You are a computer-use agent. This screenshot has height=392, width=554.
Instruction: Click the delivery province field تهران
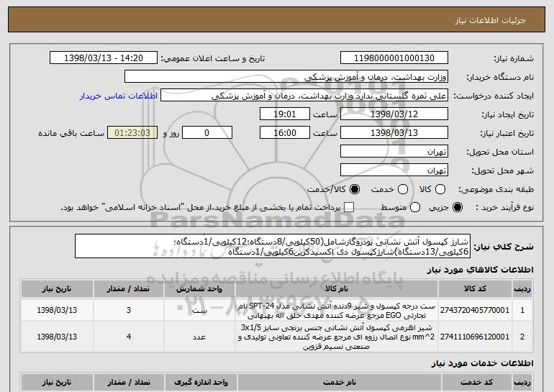coord(394,152)
